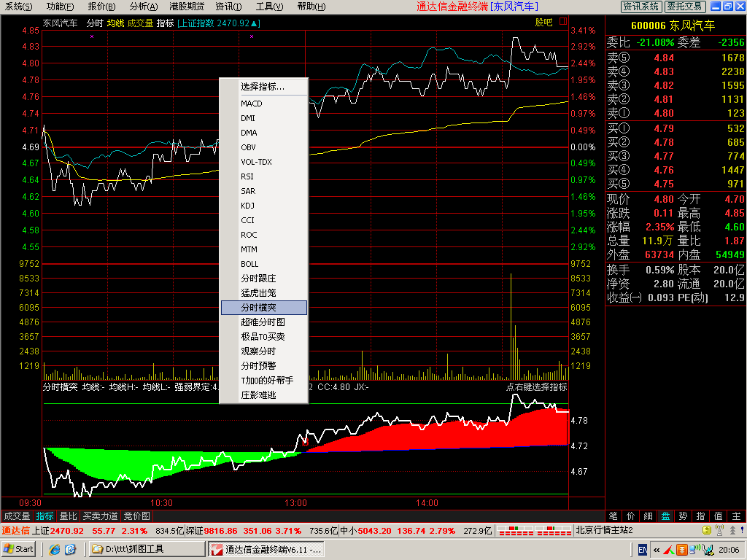This screenshot has height=560, width=747.
Task: Switch to 量比 bottom tab
Action: pos(68,516)
